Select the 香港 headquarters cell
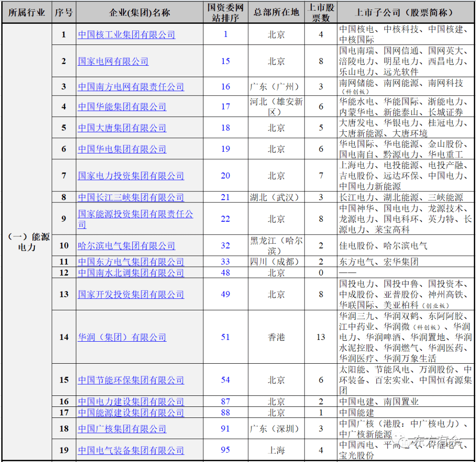This screenshot has height=462, width=476. pos(276,337)
